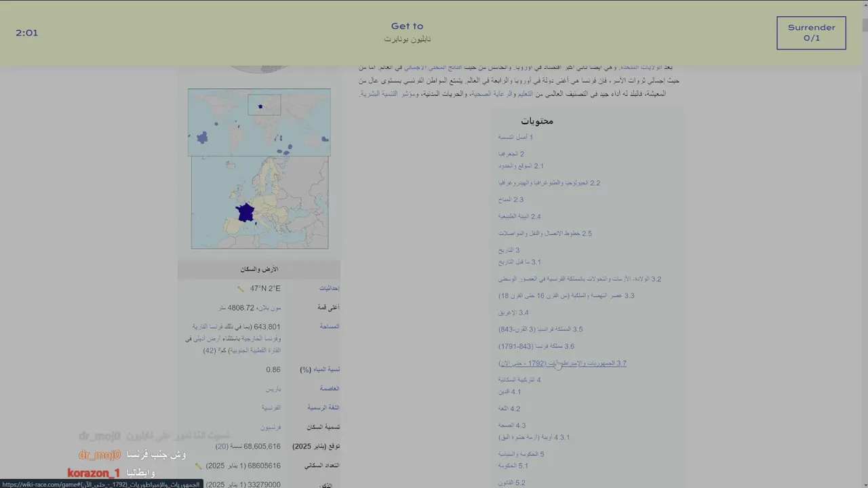Open contents entry 2.3 المناخ
Screen dimensions: 868x488
coord(511,200)
